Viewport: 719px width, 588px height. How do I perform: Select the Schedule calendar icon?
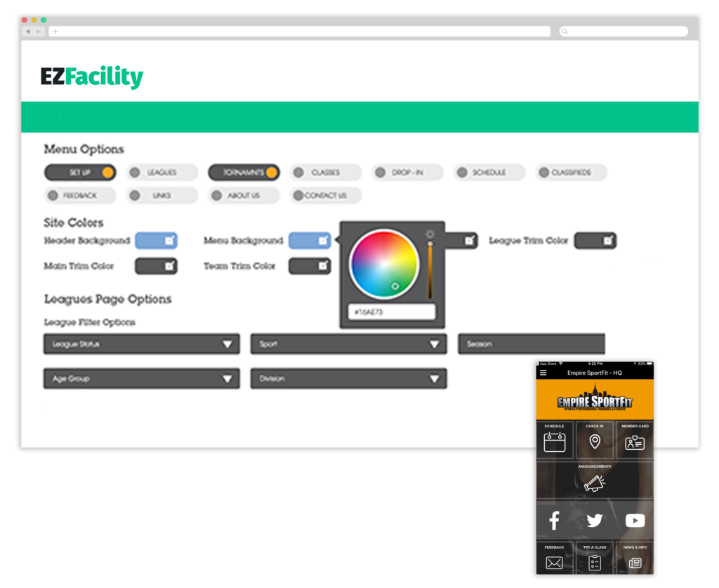click(x=555, y=443)
